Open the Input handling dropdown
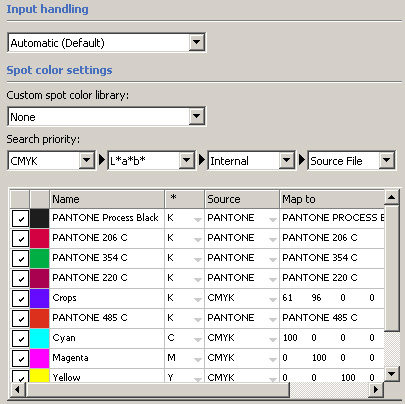This screenshot has height=404, width=405. [196, 42]
